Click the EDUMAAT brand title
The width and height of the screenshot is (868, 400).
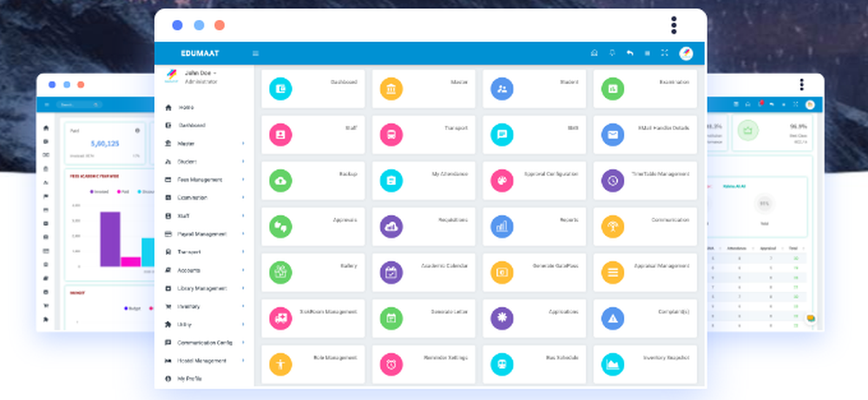click(x=200, y=54)
